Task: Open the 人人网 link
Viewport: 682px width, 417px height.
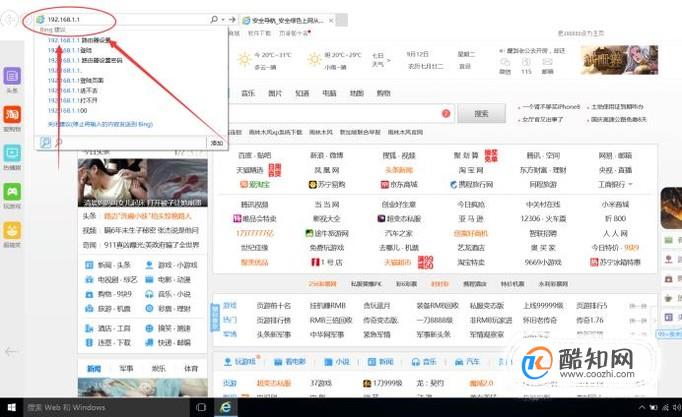Action: 615,234
